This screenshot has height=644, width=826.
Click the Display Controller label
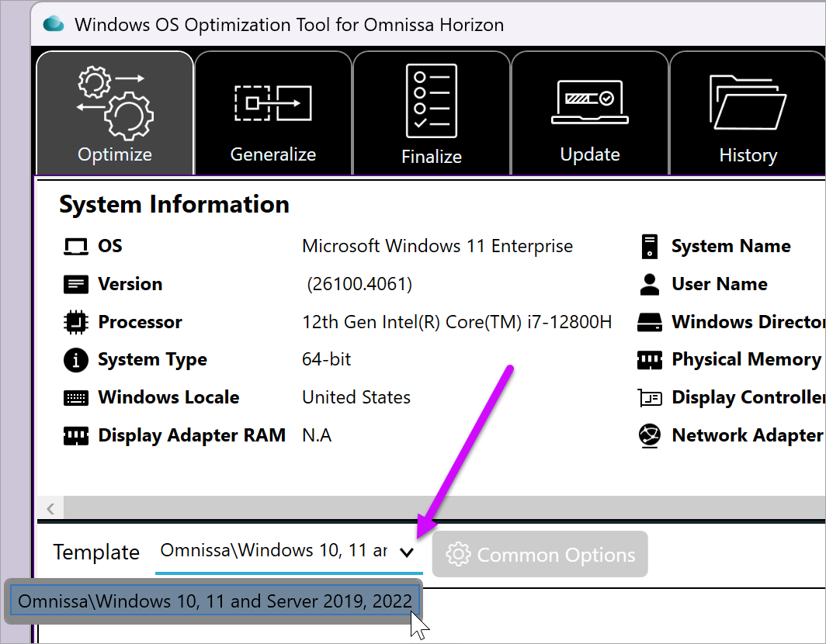(x=748, y=398)
